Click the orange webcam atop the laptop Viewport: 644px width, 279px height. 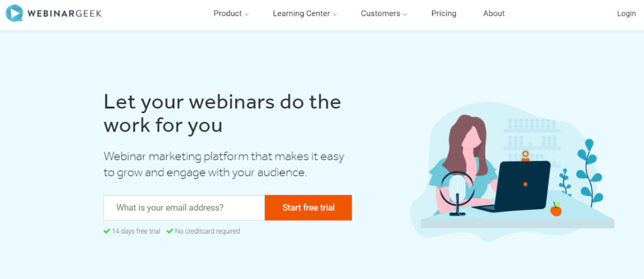(x=525, y=156)
